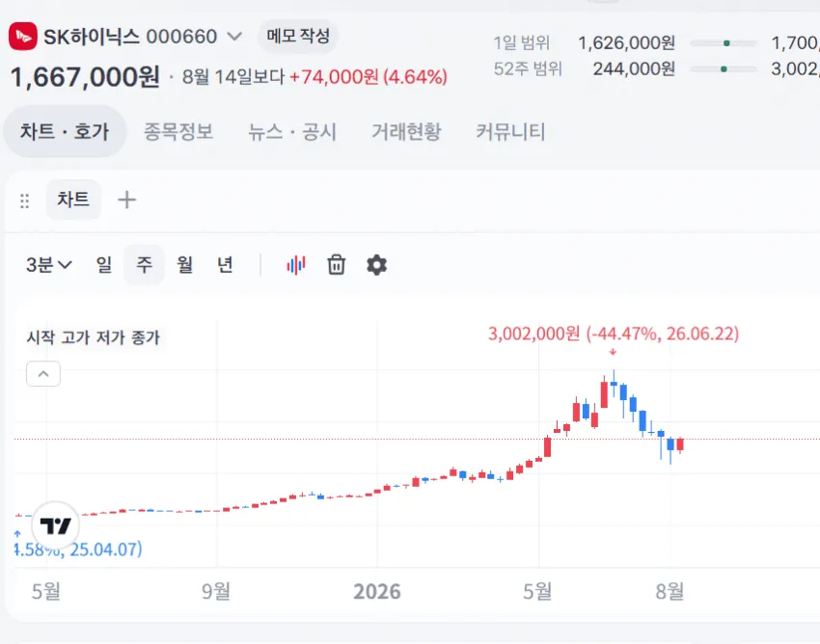Image resolution: width=820 pixels, height=644 pixels.
Task: Open the 차트 · 호가 tab
Action: click(x=65, y=131)
